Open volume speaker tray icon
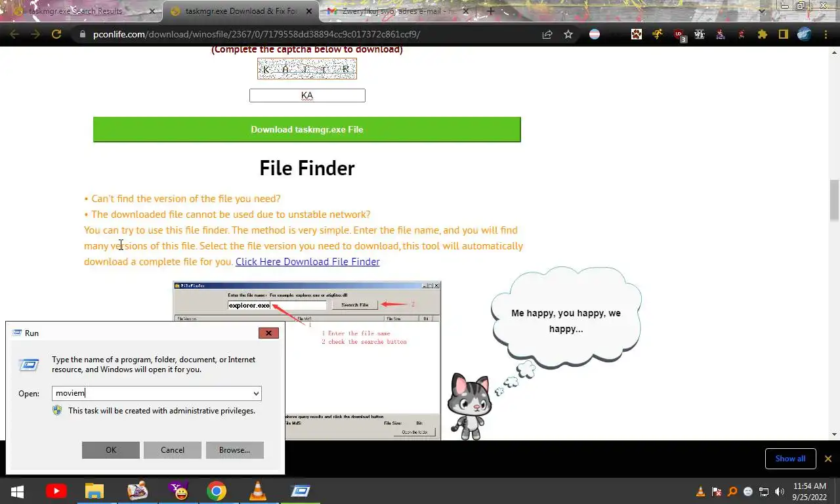This screenshot has height=504, width=840. [780, 492]
